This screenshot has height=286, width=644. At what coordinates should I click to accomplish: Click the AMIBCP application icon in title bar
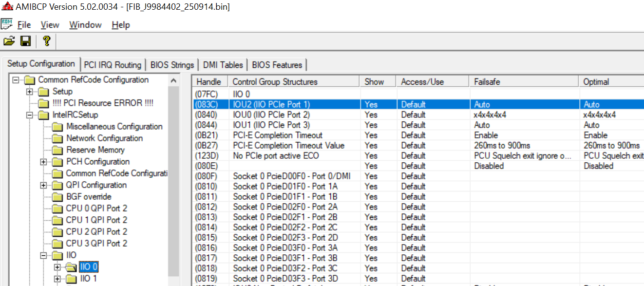click(x=7, y=6)
